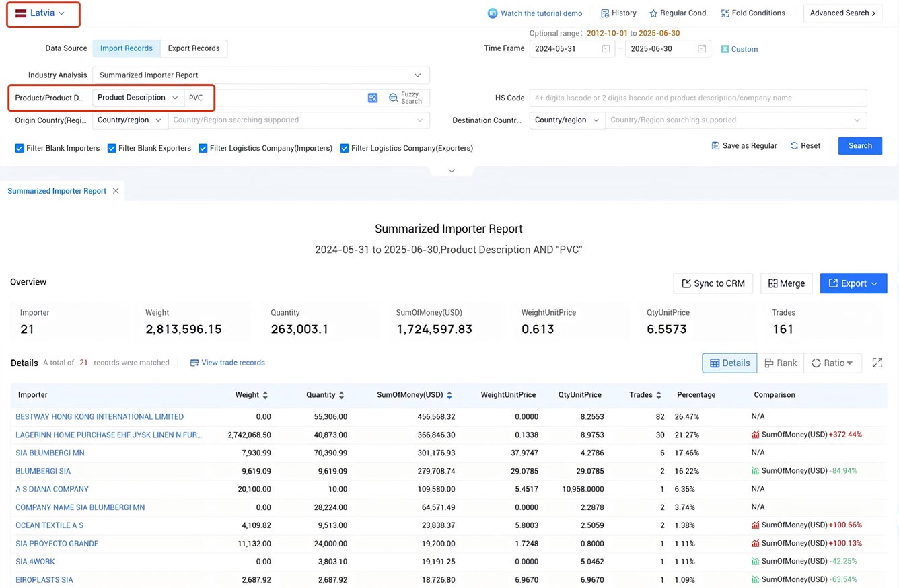Click comparison chart icon showing +100.13%
Image resolution: width=899 pixels, height=588 pixels.
[756, 543]
